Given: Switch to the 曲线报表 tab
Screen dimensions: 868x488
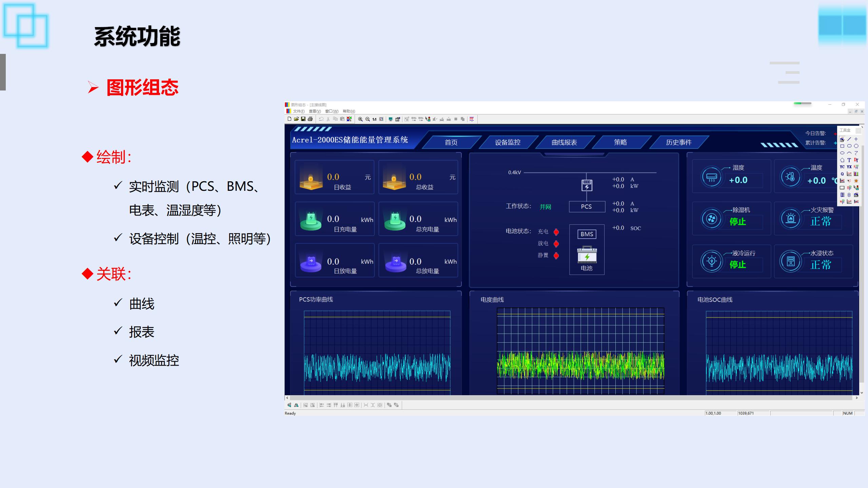Looking at the screenshot, I should (564, 142).
